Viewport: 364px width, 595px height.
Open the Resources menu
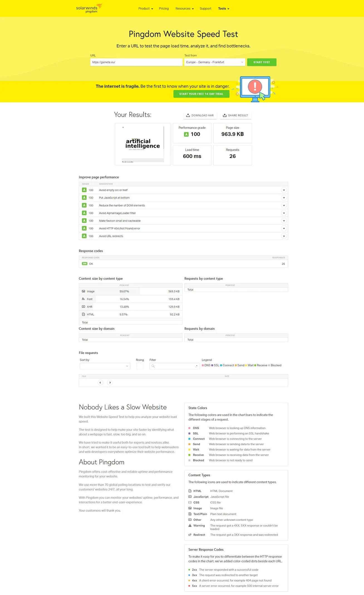tap(185, 9)
